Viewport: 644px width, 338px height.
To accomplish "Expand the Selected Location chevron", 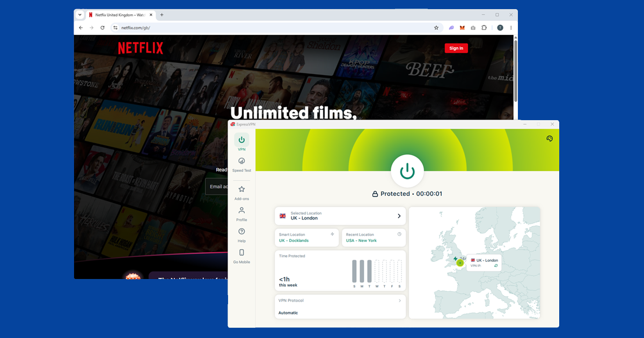I will tap(399, 216).
